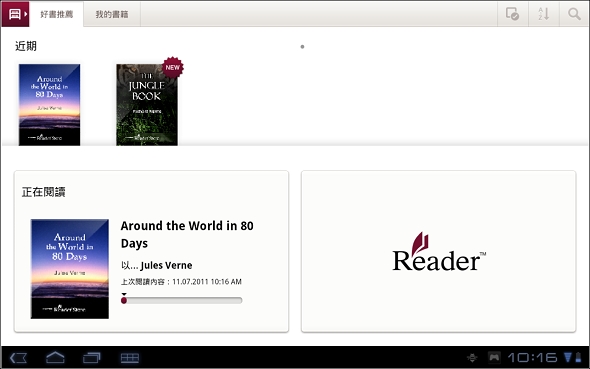The width and height of the screenshot is (590, 369).
Task: Open the grid menu in system bar
Action: (x=130, y=358)
